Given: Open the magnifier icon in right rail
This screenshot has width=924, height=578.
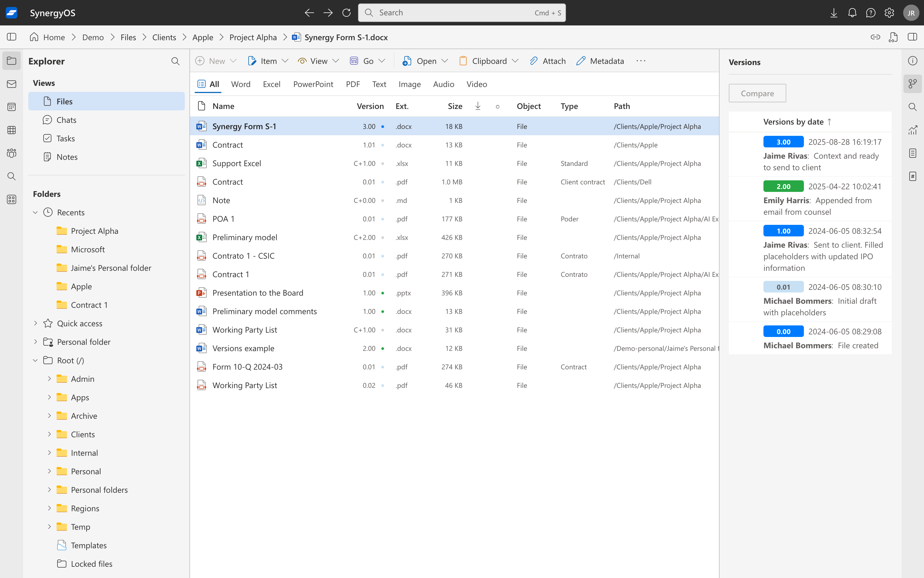Looking at the screenshot, I should [x=912, y=107].
